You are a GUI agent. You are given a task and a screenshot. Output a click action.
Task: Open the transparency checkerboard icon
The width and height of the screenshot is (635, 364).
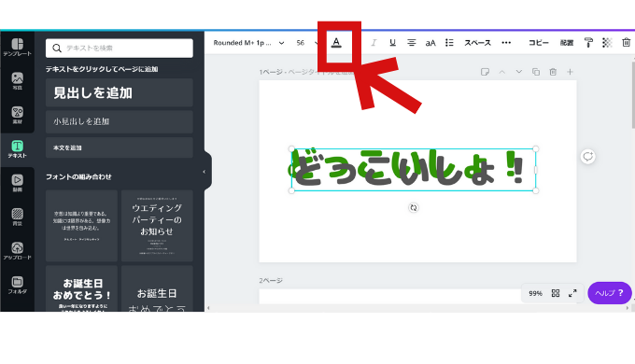click(607, 43)
